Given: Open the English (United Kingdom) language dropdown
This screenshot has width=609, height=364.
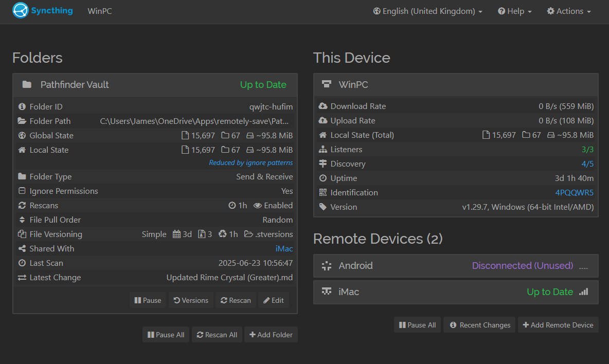Looking at the screenshot, I should 427,11.
